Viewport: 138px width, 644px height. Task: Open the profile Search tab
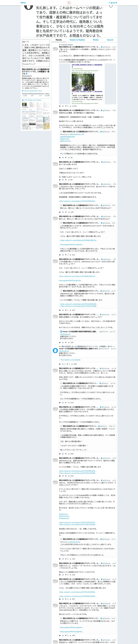pos(110,40)
